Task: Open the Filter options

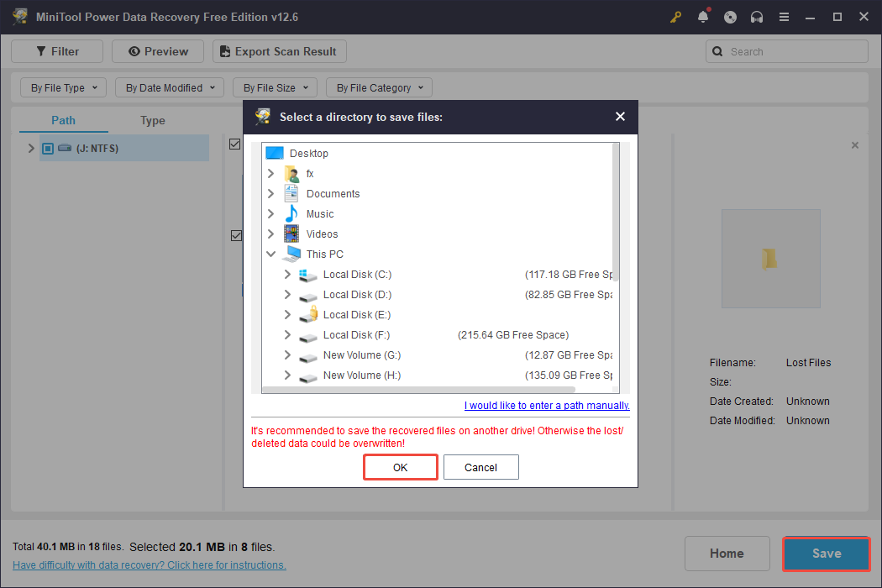Action: [x=56, y=51]
